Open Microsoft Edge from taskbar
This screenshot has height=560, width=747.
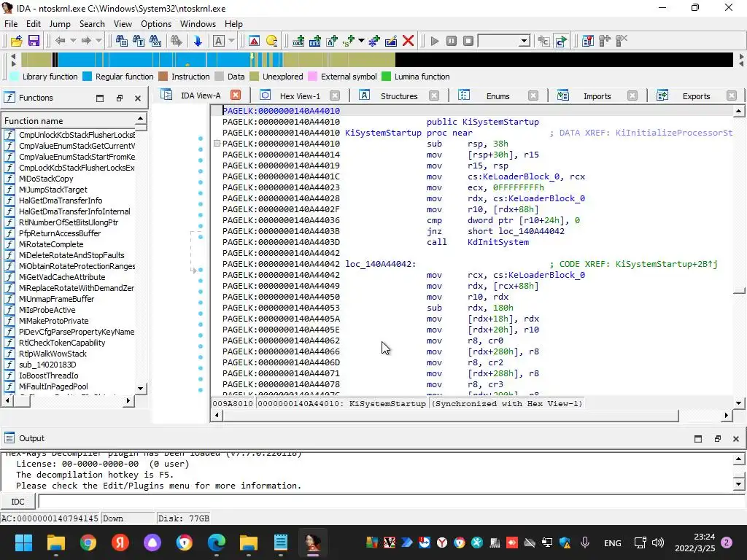pos(217,542)
